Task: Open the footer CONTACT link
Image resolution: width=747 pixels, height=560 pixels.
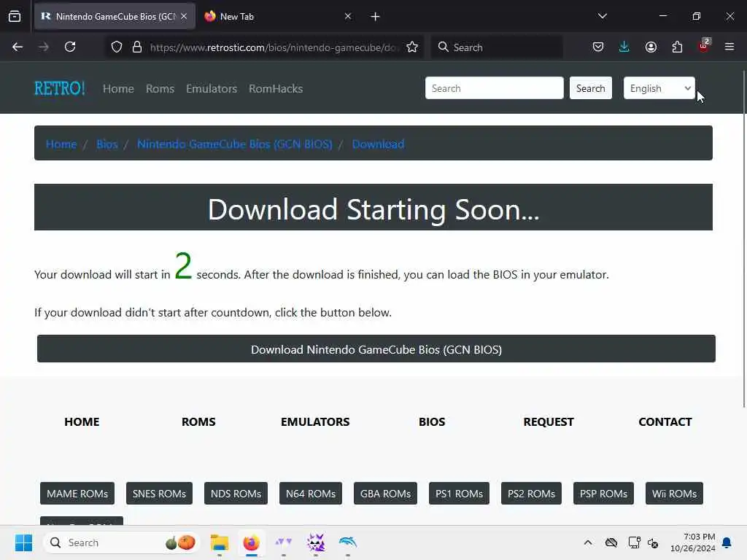Action: tap(665, 422)
